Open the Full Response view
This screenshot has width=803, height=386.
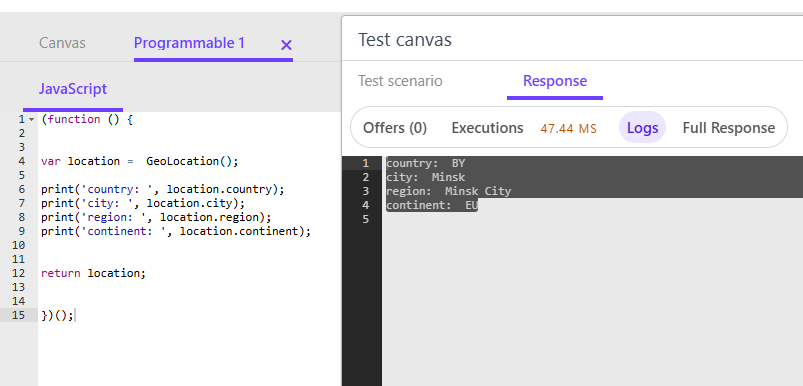tap(729, 128)
